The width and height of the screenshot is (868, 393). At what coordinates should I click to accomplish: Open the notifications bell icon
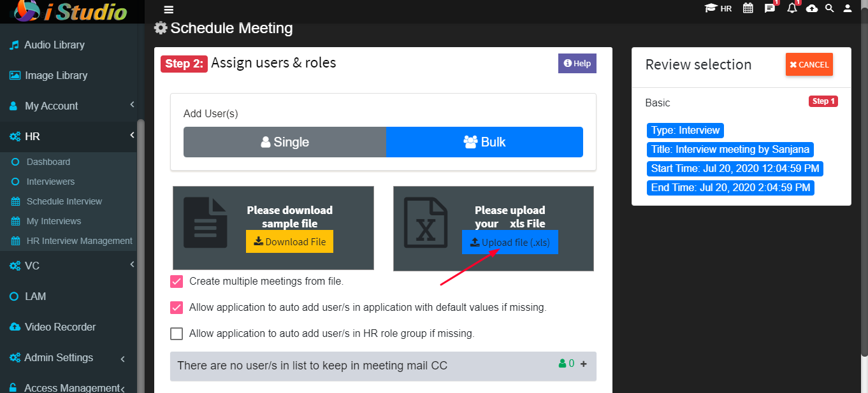(x=792, y=8)
